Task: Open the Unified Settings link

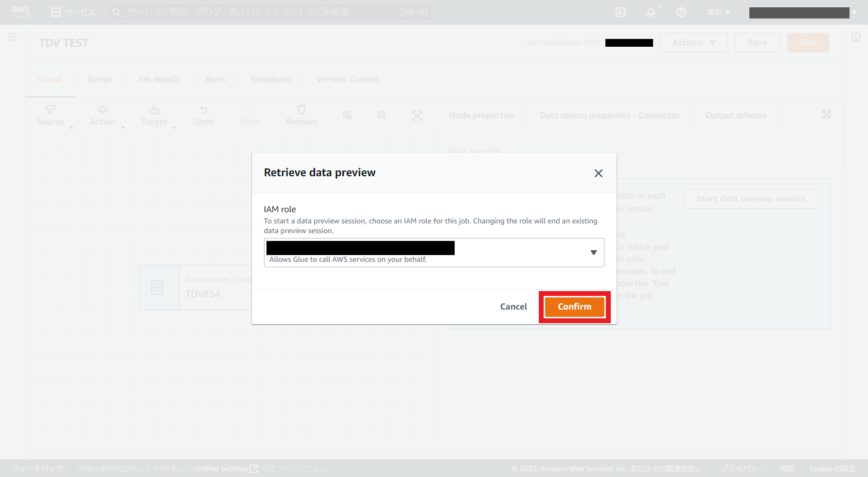Action: pos(226,468)
